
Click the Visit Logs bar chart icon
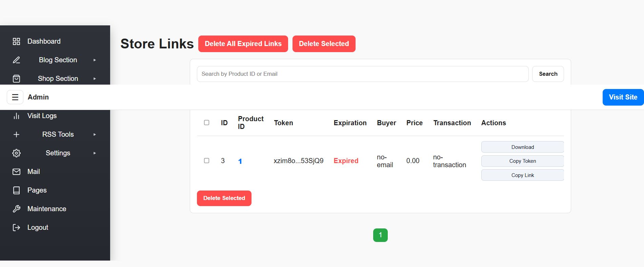pyautogui.click(x=16, y=116)
